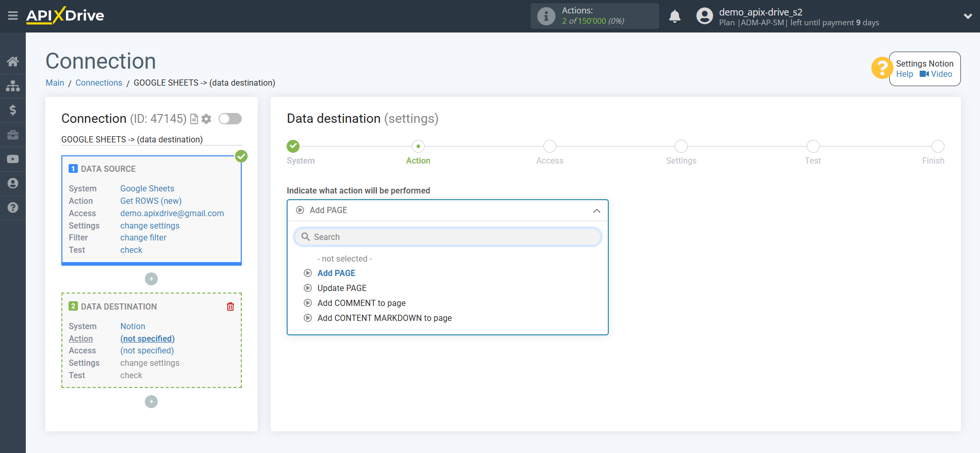The height and width of the screenshot is (453, 980).
Task: Click the Action label in Data Destination
Action: [x=81, y=339]
